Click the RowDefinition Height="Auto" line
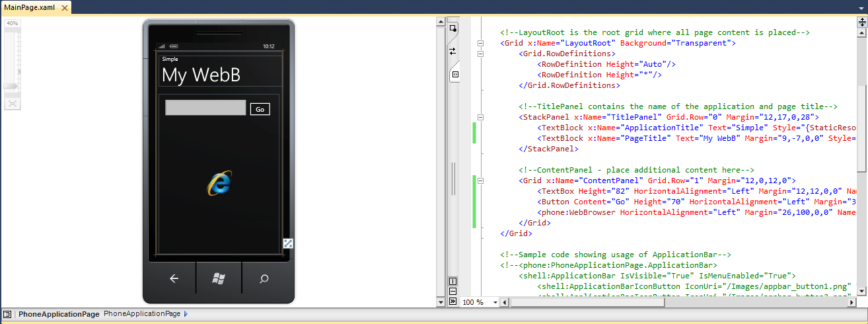 pyautogui.click(x=607, y=64)
